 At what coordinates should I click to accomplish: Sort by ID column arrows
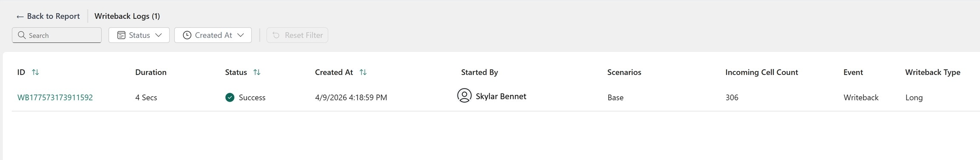point(35,72)
